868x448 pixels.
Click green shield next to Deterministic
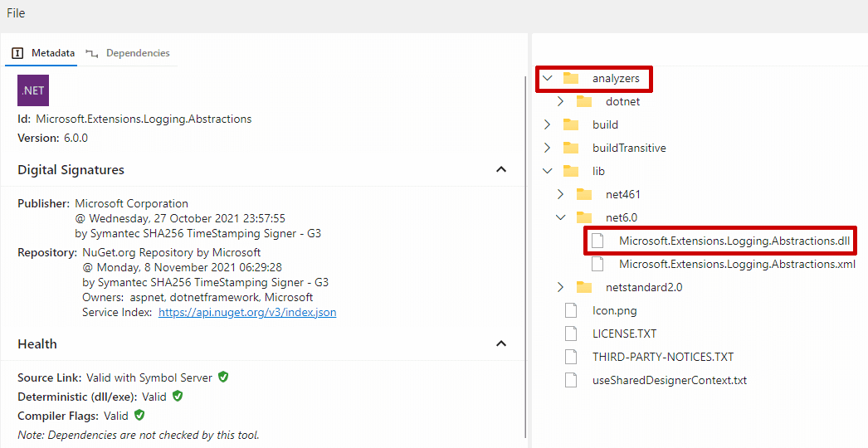(x=178, y=396)
